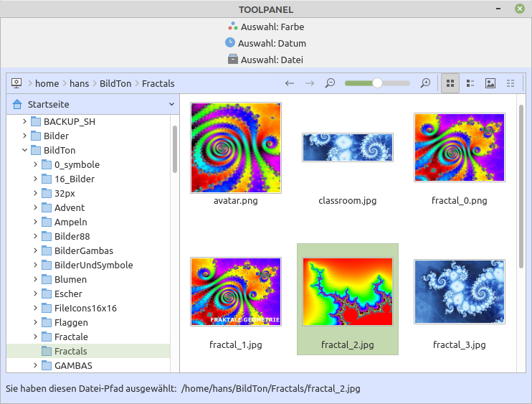532x404 pixels.
Task: Navigate to hans in breadcrumb path
Action: (x=79, y=83)
